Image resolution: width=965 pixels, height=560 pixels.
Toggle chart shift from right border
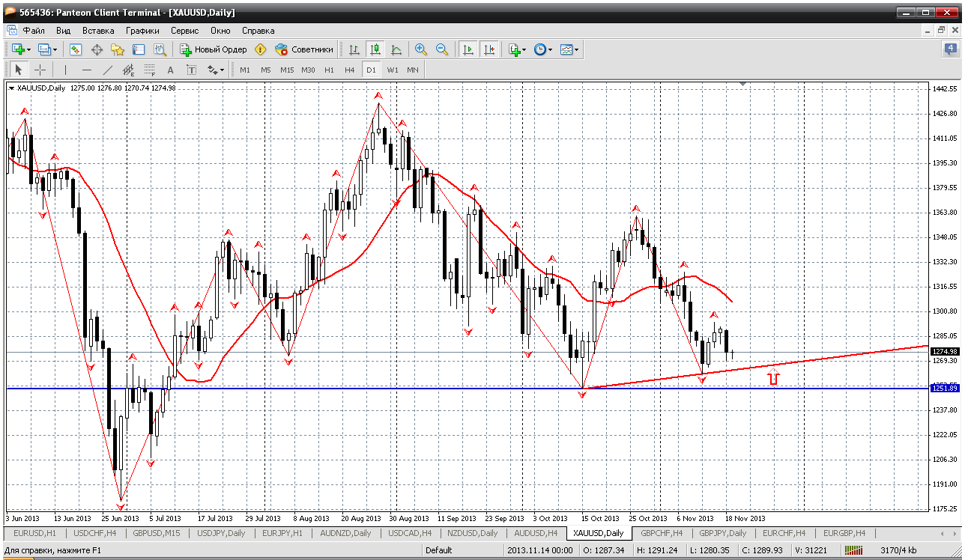(489, 49)
